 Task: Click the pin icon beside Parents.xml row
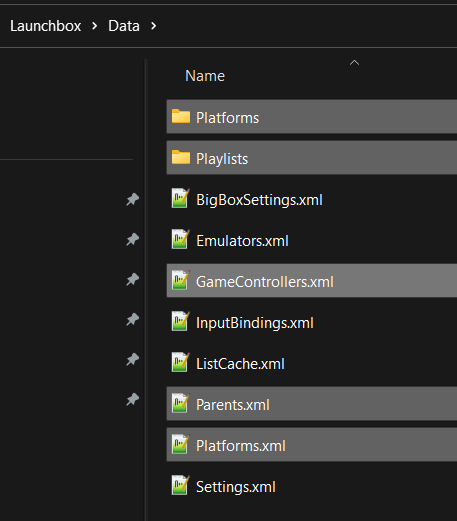click(132, 399)
